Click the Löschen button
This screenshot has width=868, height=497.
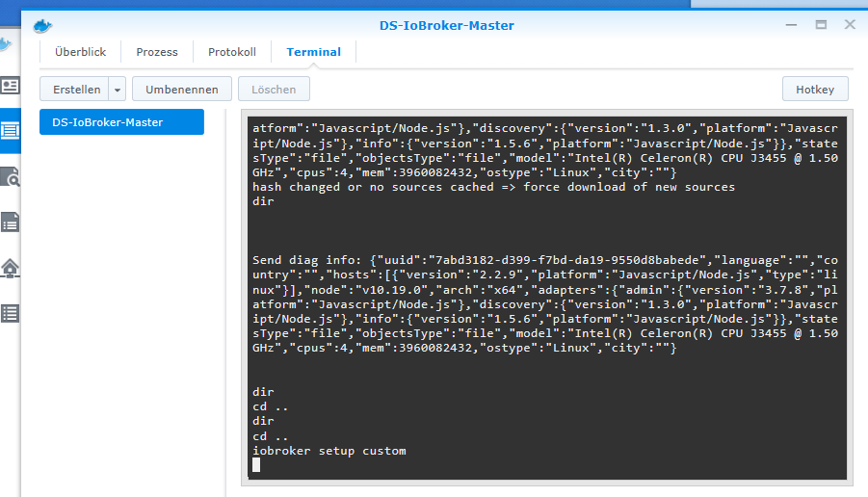pos(274,90)
